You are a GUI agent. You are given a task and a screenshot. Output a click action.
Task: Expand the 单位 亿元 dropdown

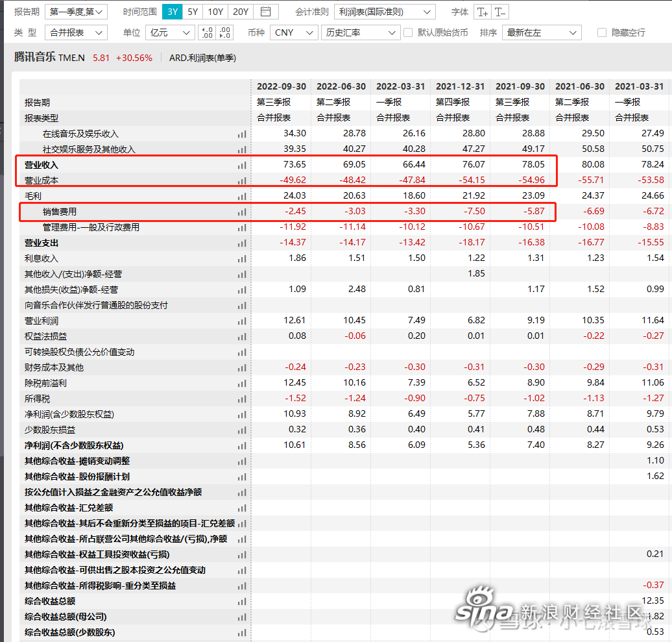coord(170,32)
